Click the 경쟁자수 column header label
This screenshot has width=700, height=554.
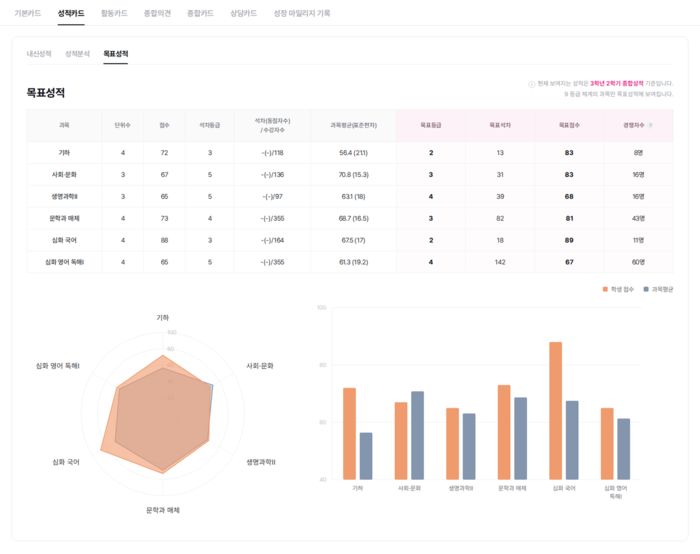pos(634,125)
